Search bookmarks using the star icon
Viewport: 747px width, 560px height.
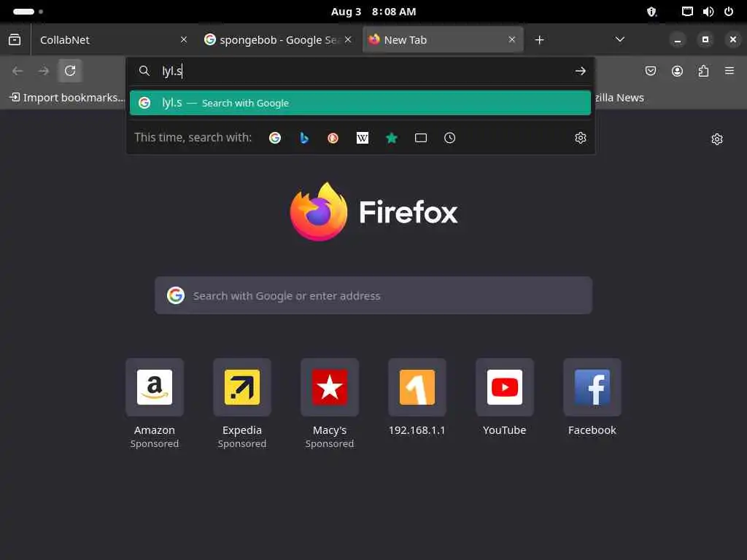click(x=392, y=138)
